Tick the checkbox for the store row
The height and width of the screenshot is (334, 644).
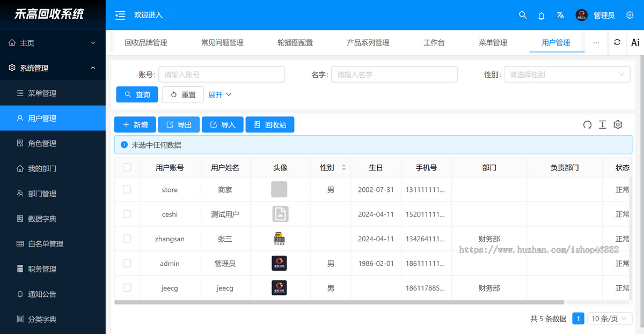(127, 189)
